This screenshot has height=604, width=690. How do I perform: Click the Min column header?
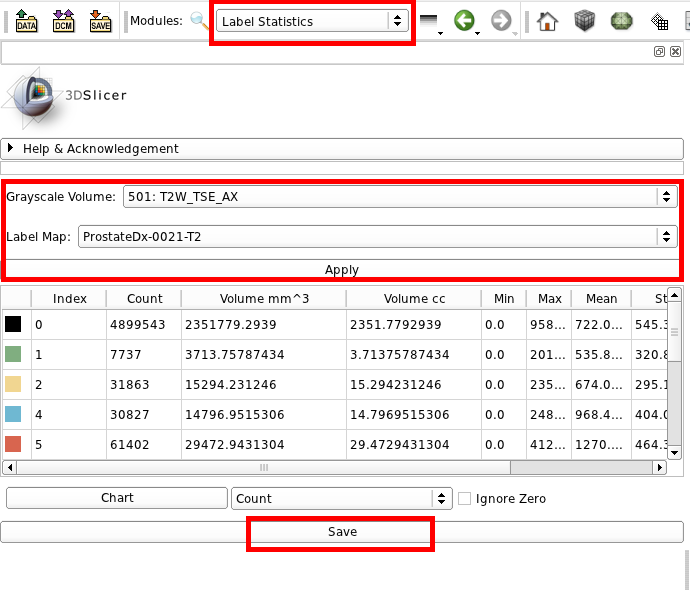504,299
